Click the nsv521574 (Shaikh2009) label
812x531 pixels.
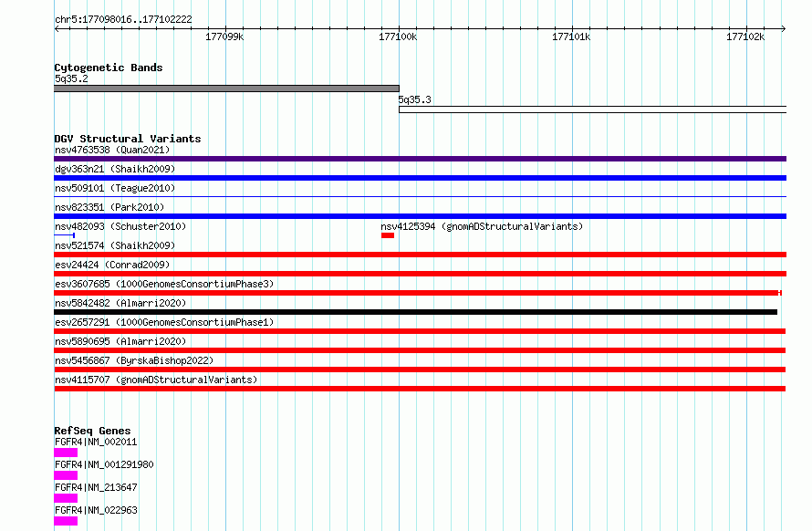point(115,245)
